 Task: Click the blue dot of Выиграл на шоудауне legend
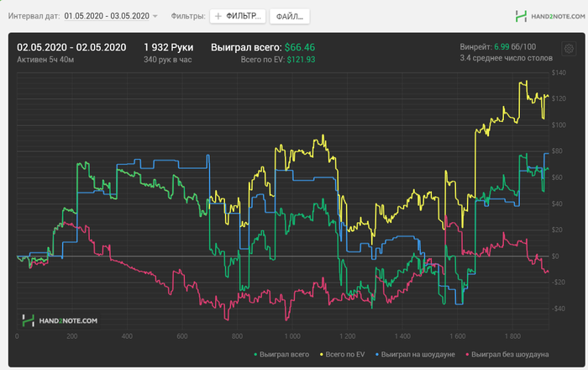click(377, 355)
